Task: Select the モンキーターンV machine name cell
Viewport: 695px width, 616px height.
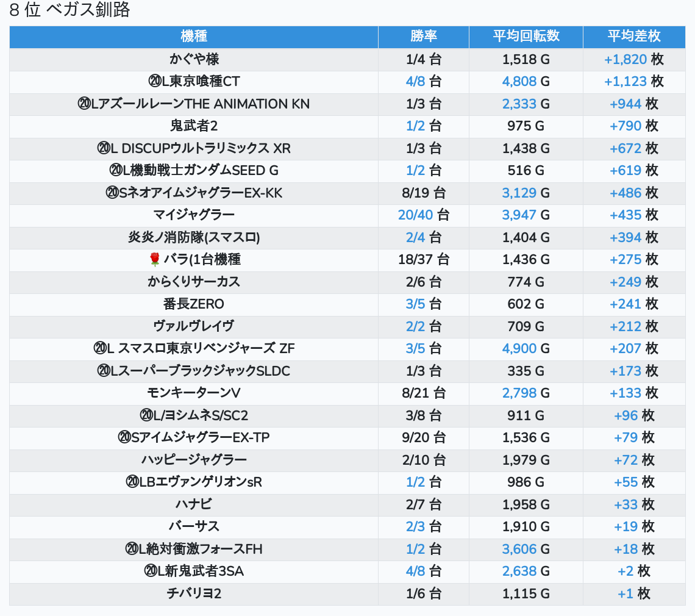Action: pyautogui.click(x=194, y=393)
